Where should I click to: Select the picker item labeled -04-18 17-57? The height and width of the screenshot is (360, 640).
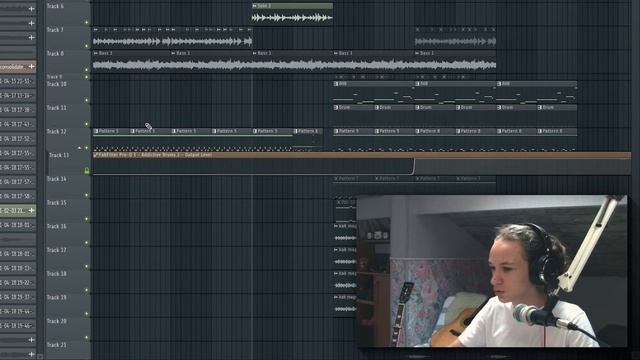tap(18, 182)
